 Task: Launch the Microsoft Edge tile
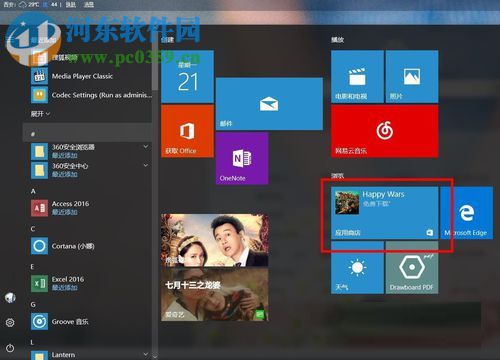(x=467, y=213)
